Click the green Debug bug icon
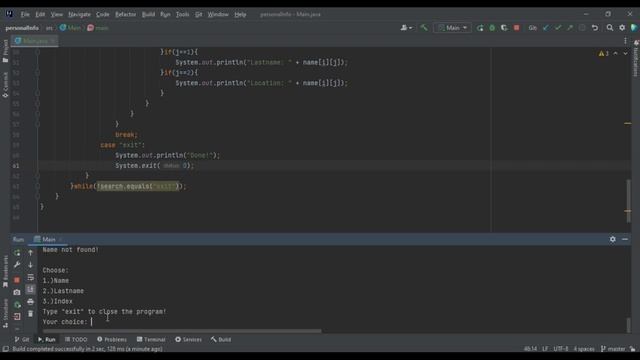This screenshot has width=640, height=360. (x=492, y=28)
